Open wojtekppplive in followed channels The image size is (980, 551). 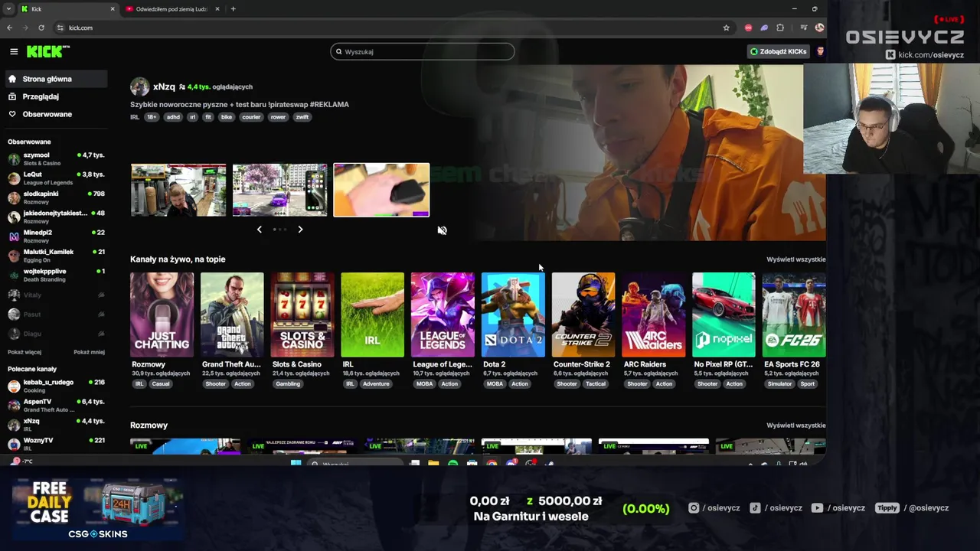pos(56,275)
